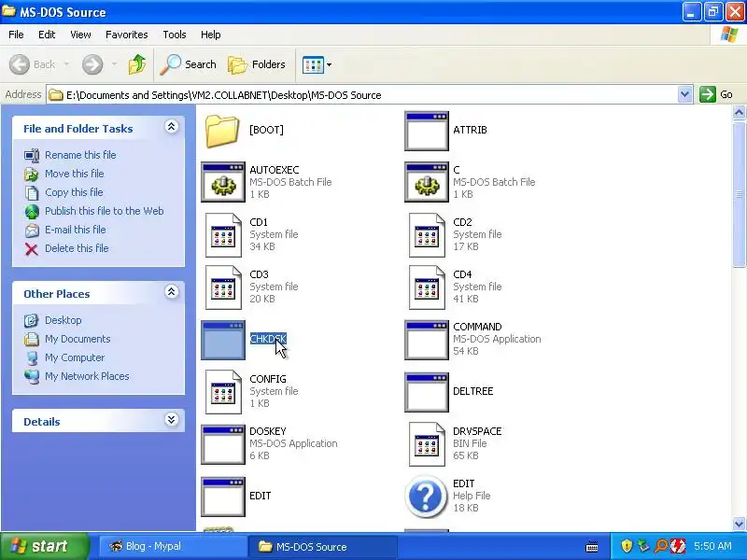Select the C batch file icon
This screenshot has height=560, width=747.
427,182
